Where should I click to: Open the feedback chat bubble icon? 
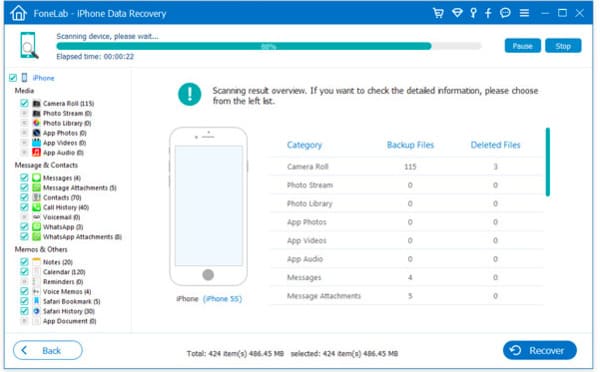point(505,13)
